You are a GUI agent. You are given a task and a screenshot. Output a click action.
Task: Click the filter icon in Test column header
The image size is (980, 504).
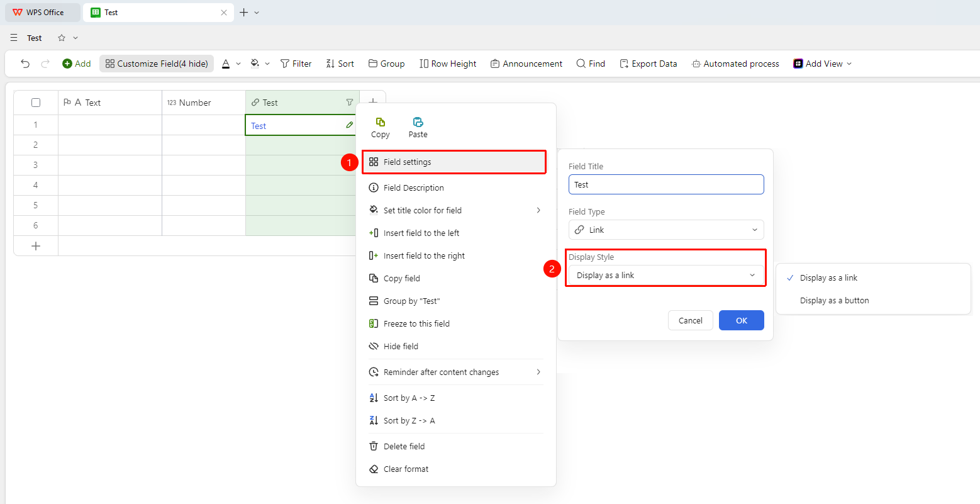350,103
